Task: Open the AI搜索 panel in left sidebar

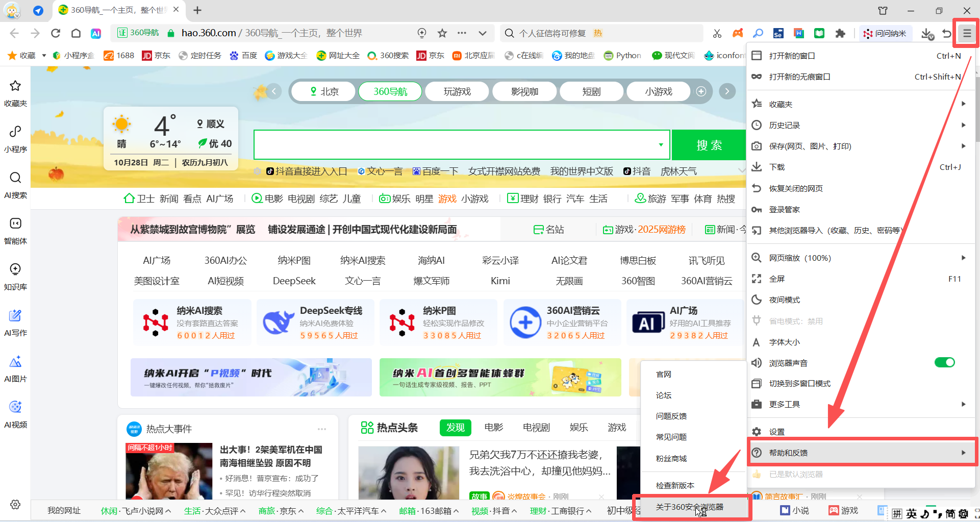Action: pos(15,185)
